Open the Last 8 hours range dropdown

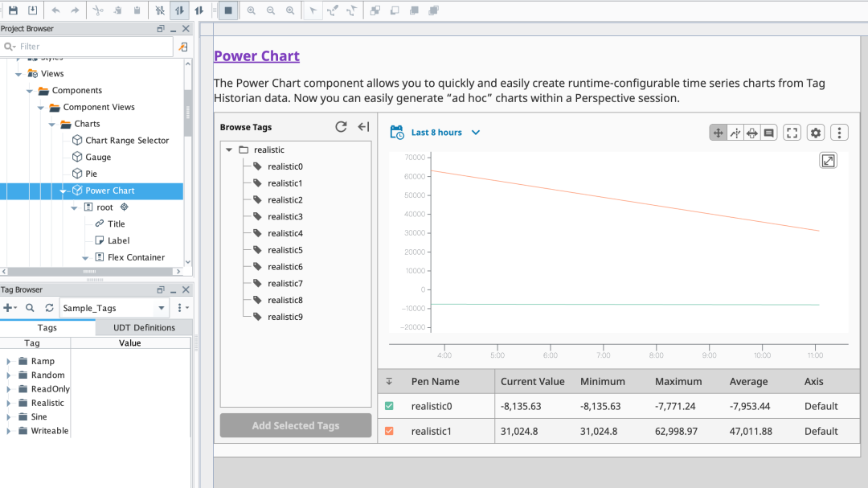coord(435,133)
